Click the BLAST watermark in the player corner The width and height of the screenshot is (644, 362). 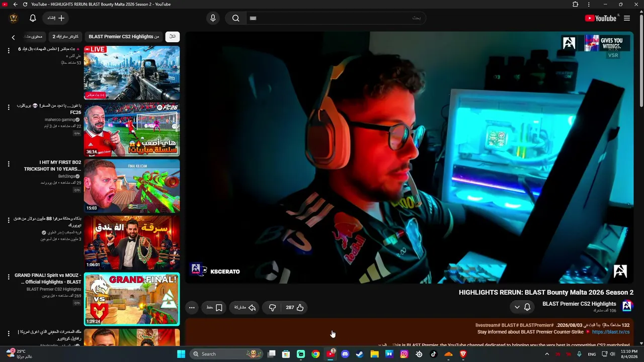tap(620, 271)
